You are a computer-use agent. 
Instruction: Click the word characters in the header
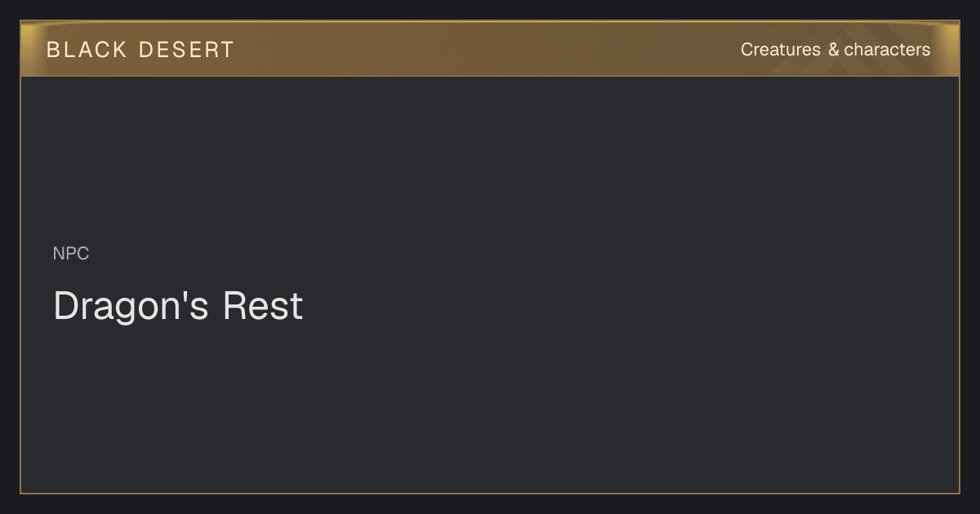pyautogui.click(x=887, y=50)
